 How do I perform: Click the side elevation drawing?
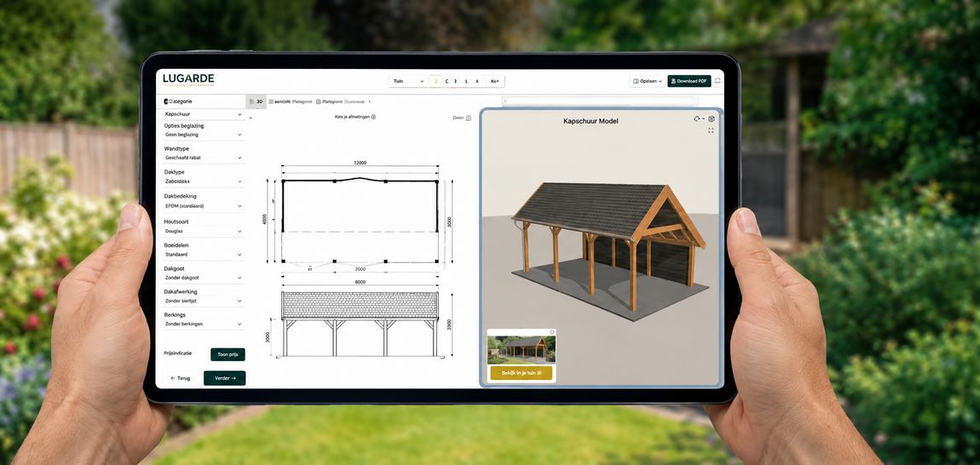click(x=360, y=324)
